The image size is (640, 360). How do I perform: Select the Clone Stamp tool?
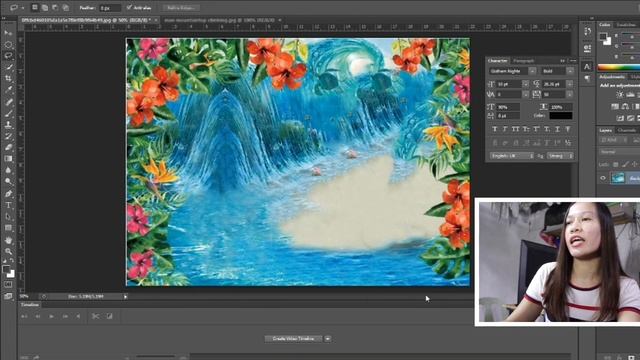point(8,124)
